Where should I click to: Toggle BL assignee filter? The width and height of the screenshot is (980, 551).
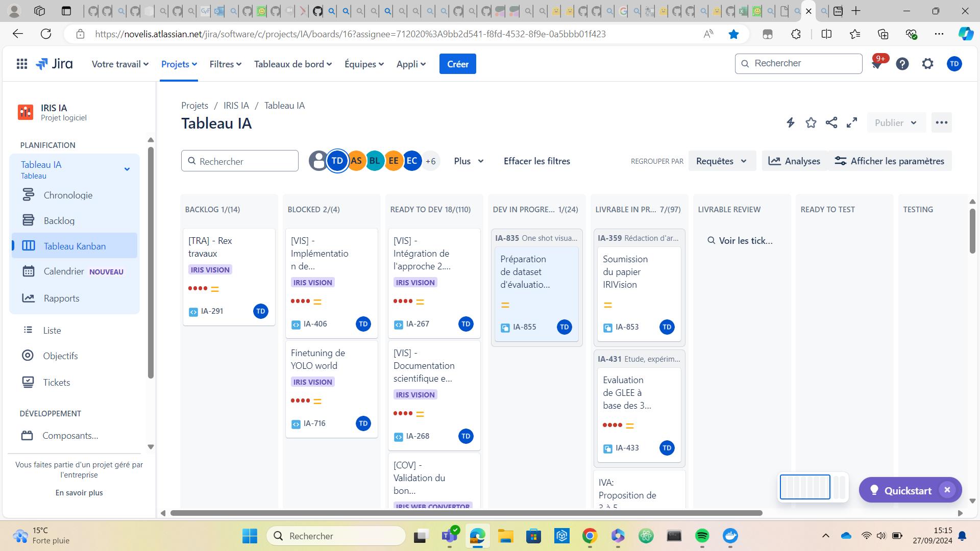tap(375, 161)
